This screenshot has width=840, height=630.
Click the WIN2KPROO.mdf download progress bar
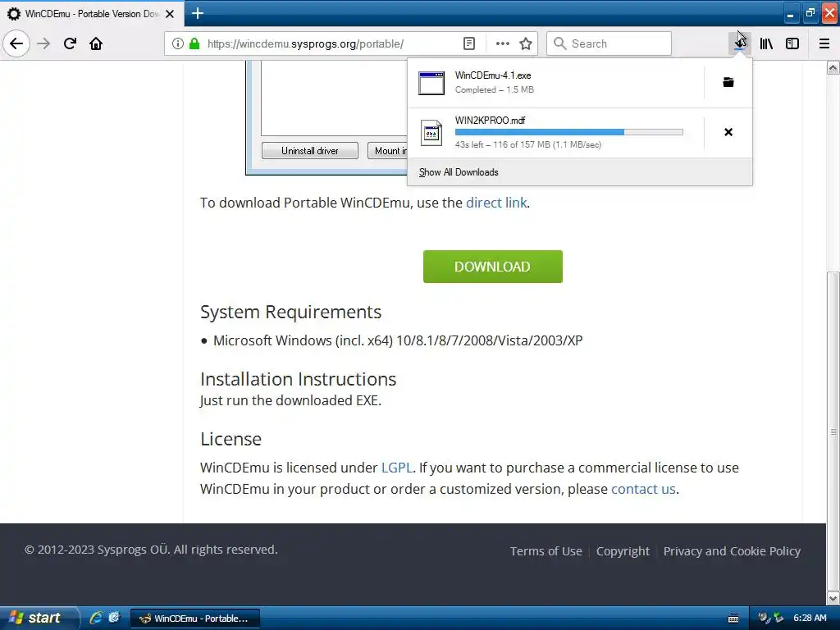[x=569, y=132]
